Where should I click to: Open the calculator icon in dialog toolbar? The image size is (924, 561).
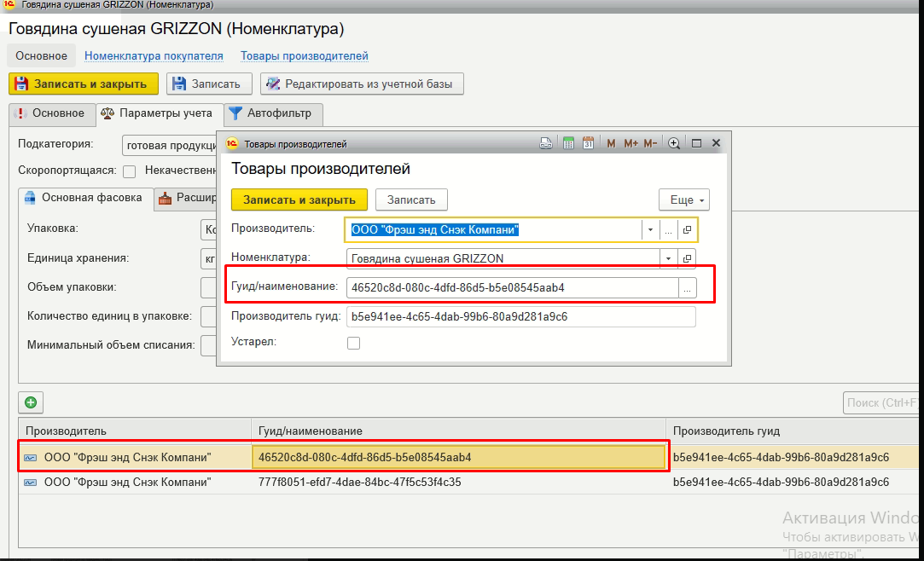568,143
